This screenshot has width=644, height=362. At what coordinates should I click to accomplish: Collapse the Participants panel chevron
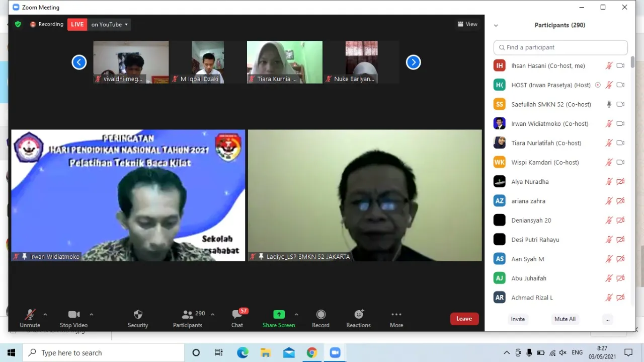pyautogui.click(x=496, y=25)
